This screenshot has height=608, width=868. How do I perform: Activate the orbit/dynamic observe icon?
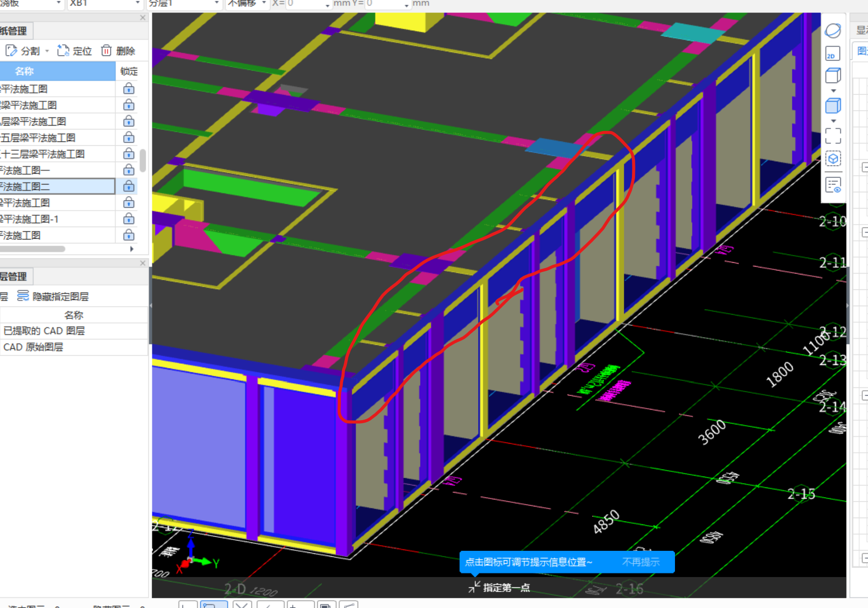click(x=833, y=31)
